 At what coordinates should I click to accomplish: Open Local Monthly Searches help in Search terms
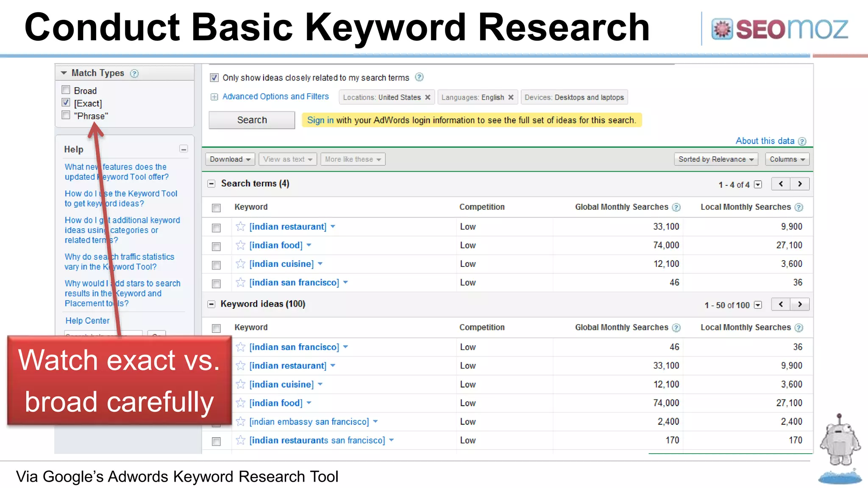click(799, 208)
